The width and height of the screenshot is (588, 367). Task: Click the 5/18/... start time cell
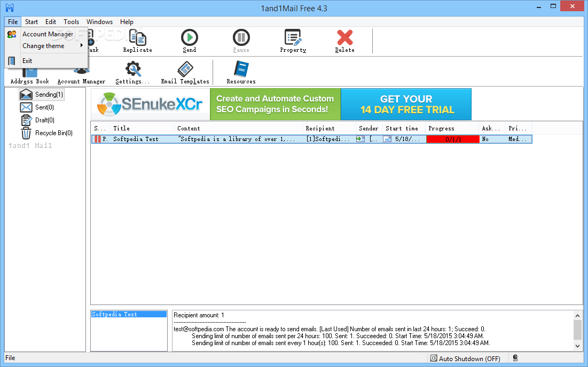(x=407, y=139)
